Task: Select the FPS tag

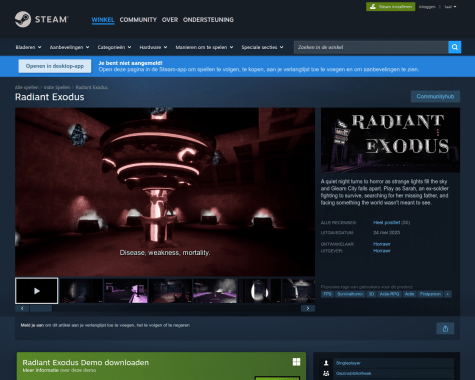Action: (327, 294)
